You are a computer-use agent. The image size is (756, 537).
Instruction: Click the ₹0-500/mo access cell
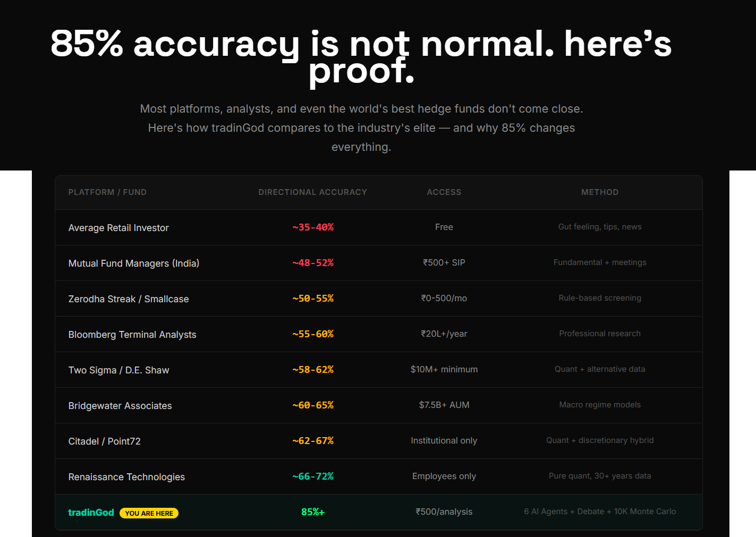coord(444,298)
